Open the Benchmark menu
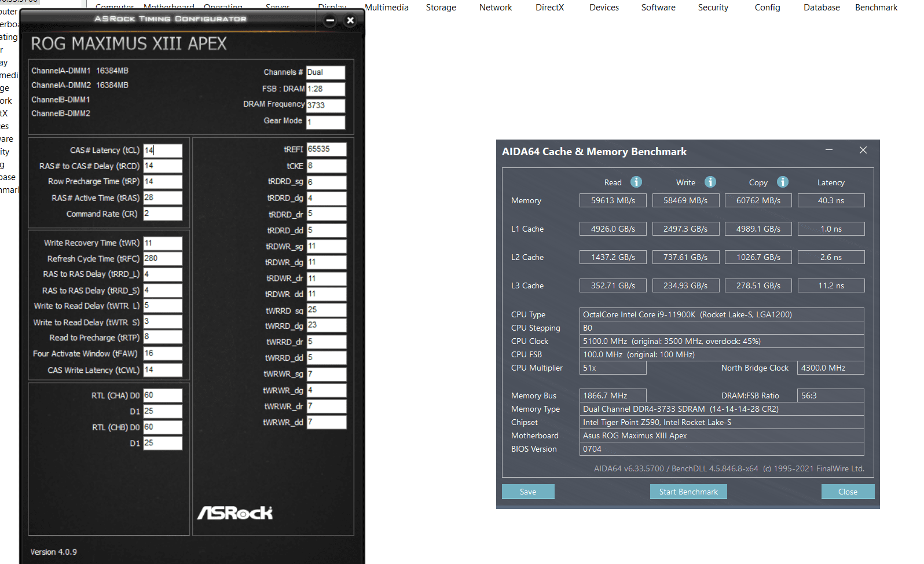Screen dimensions: 924x564 point(877,8)
